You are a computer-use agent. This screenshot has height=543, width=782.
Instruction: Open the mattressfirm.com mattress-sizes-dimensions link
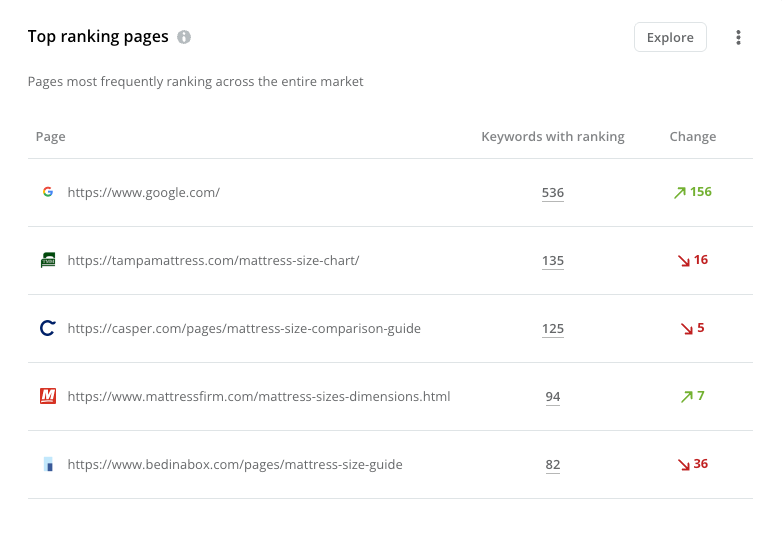[x=259, y=396]
